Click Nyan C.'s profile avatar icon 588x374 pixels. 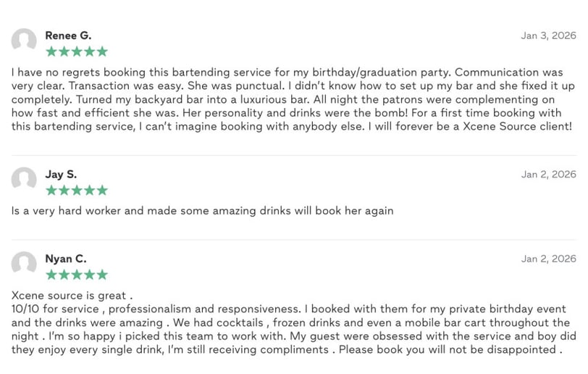[24, 262]
